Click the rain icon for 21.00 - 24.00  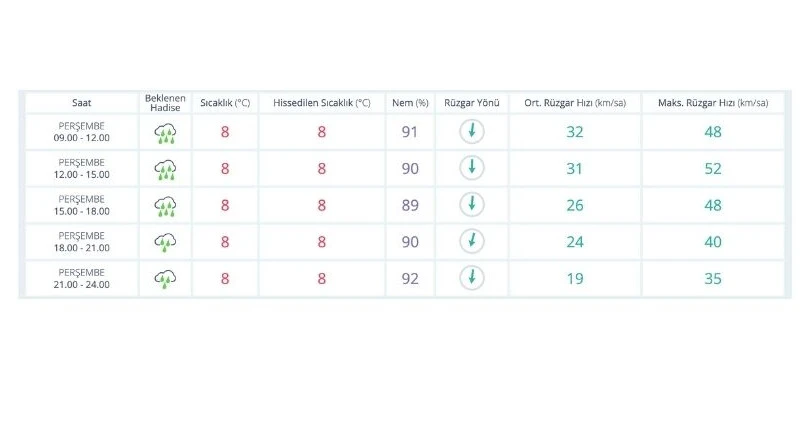click(165, 279)
